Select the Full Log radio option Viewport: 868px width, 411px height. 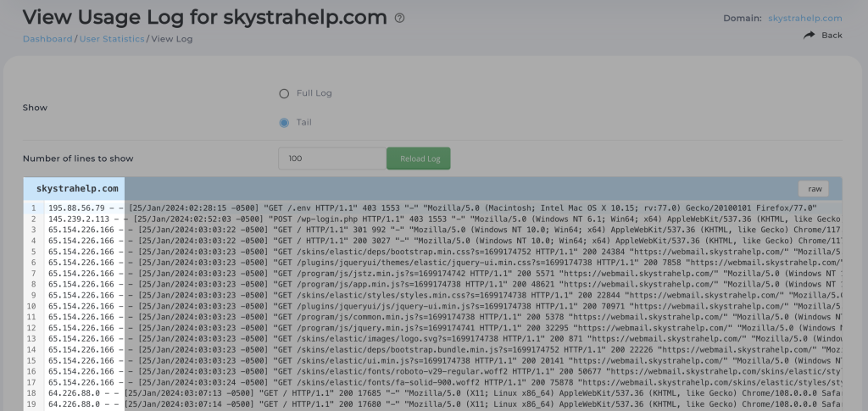point(284,93)
